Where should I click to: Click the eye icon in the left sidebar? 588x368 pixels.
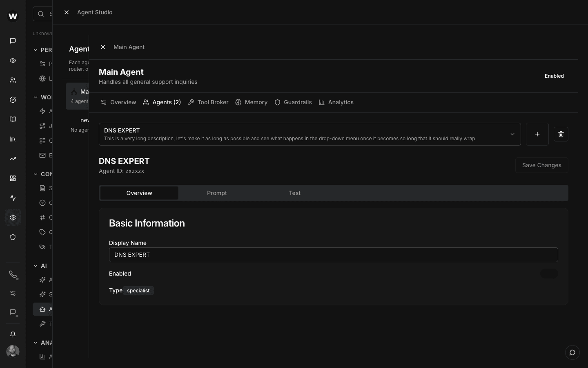point(13,61)
